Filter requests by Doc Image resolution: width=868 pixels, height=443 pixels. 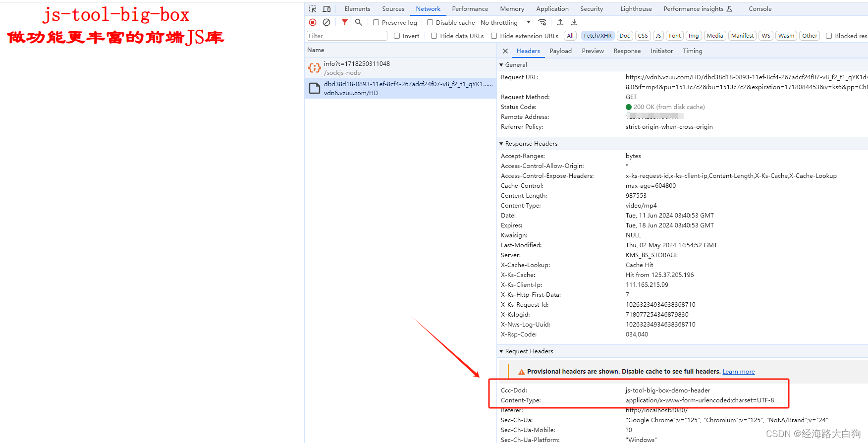tap(625, 36)
